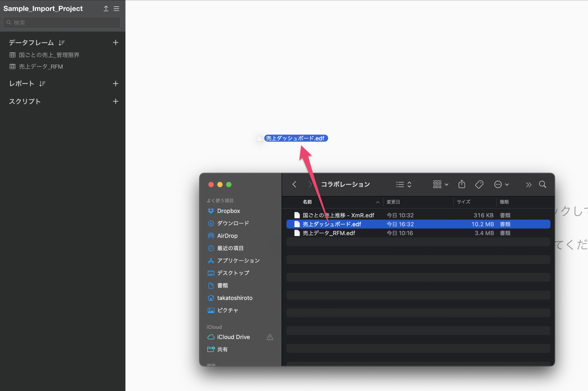Open the 売上データ_RFM data frame
The image size is (588, 391).
41,67
